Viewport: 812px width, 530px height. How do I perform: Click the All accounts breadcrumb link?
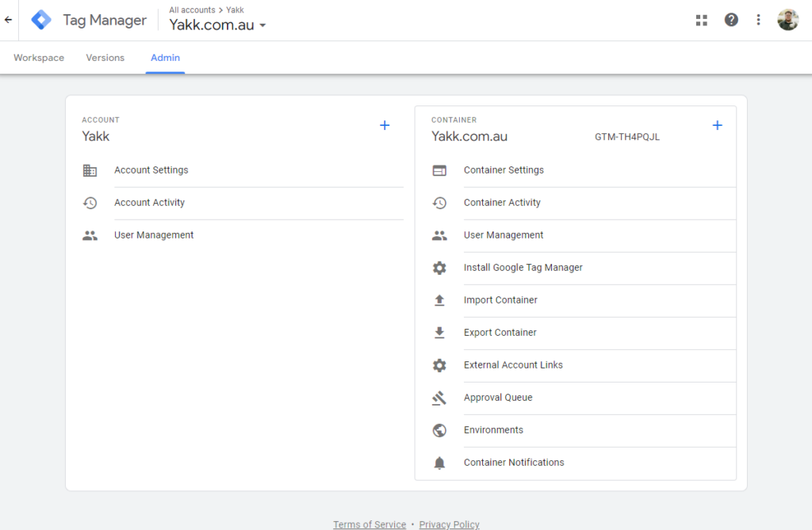(x=191, y=10)
